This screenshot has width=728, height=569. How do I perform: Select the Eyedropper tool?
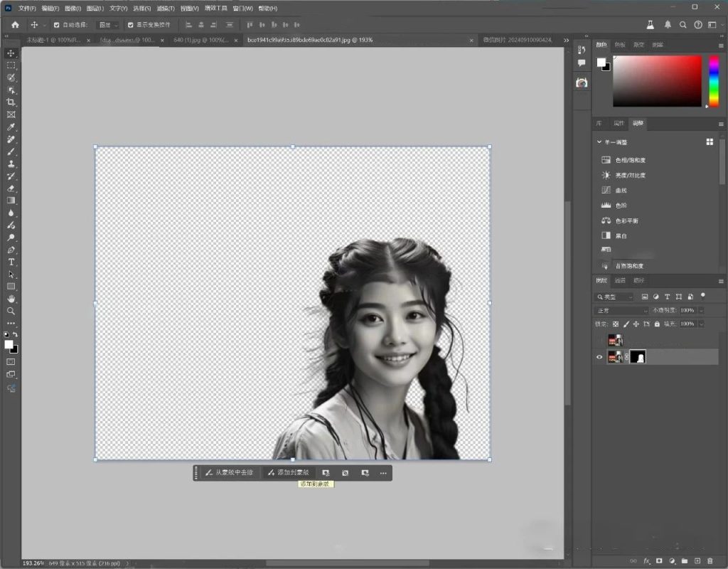11,127
